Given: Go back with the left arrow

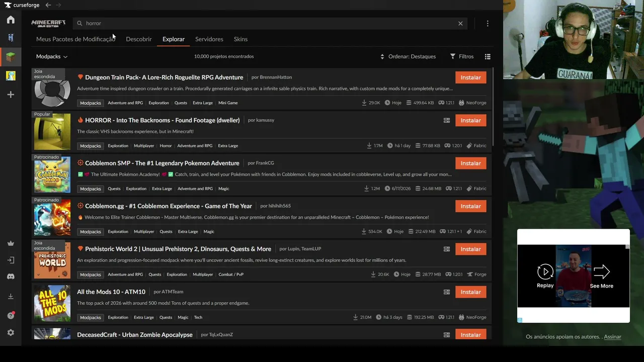Looking at the screenshot, I should [x=48, y=5].
